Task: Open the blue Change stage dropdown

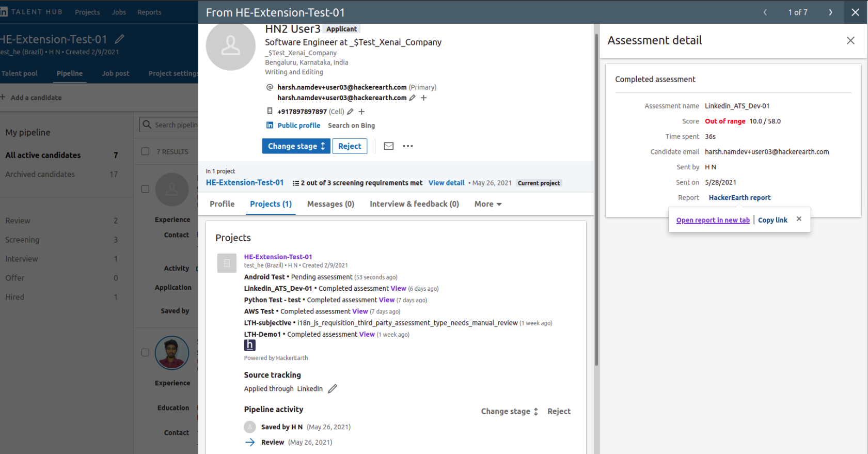Action: point(296,146)
